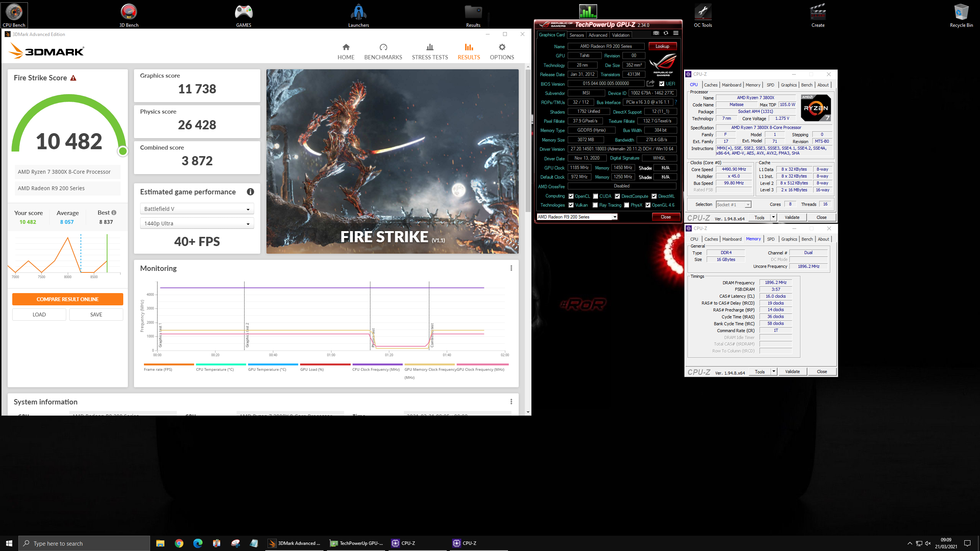Open Mainboard tab in upper CPU-Z

pyautogui.click(x=732, y=85)
